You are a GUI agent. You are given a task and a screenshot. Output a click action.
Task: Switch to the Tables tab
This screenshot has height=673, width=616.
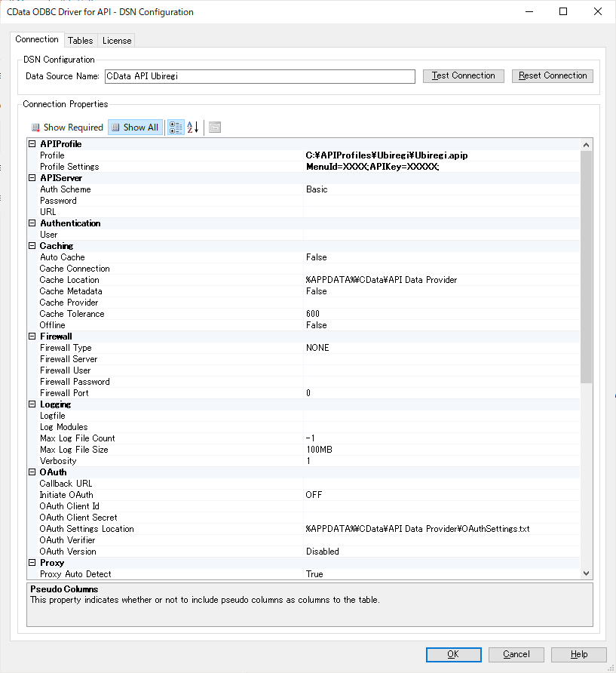(x=81, y=41)
